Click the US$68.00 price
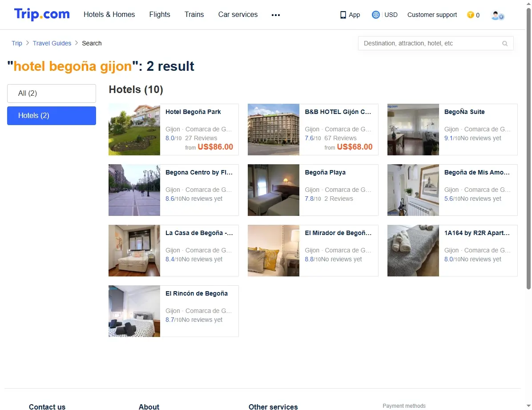The height and width of the screenshot is (410, 532). pyautogui.click(x=355, y=147)
